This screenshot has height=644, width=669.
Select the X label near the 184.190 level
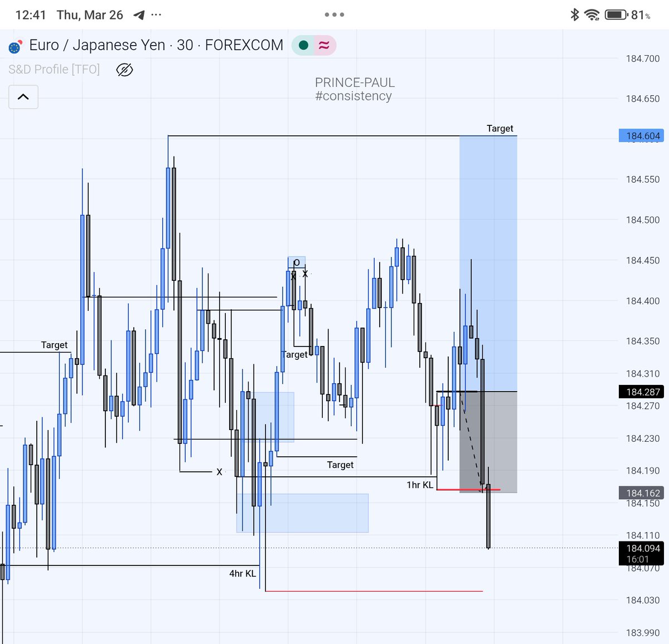pos(219,472)
